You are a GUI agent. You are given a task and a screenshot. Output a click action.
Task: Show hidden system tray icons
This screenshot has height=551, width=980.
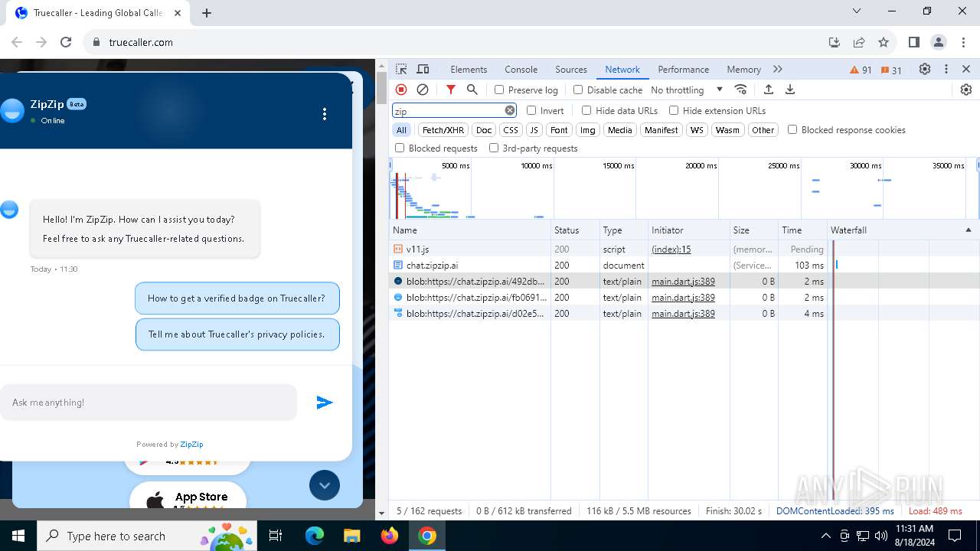coord(825,536)
